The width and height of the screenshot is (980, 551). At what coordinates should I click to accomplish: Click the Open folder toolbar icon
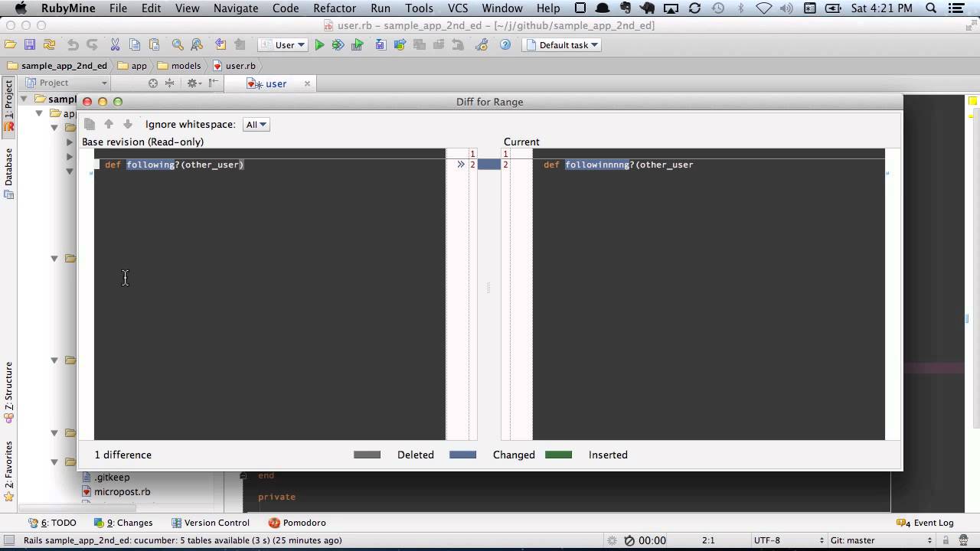coord(10,45)
